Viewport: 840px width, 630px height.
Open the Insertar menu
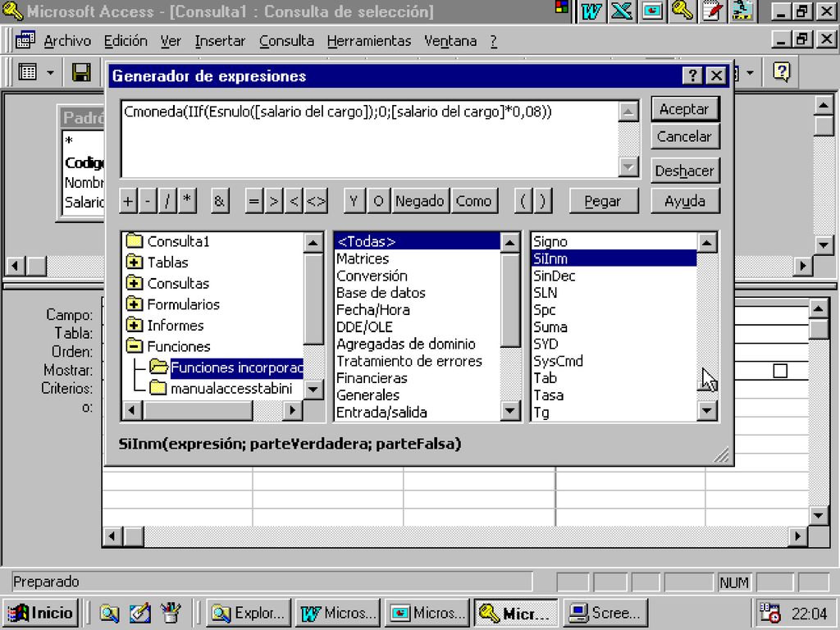coord(220,41)
